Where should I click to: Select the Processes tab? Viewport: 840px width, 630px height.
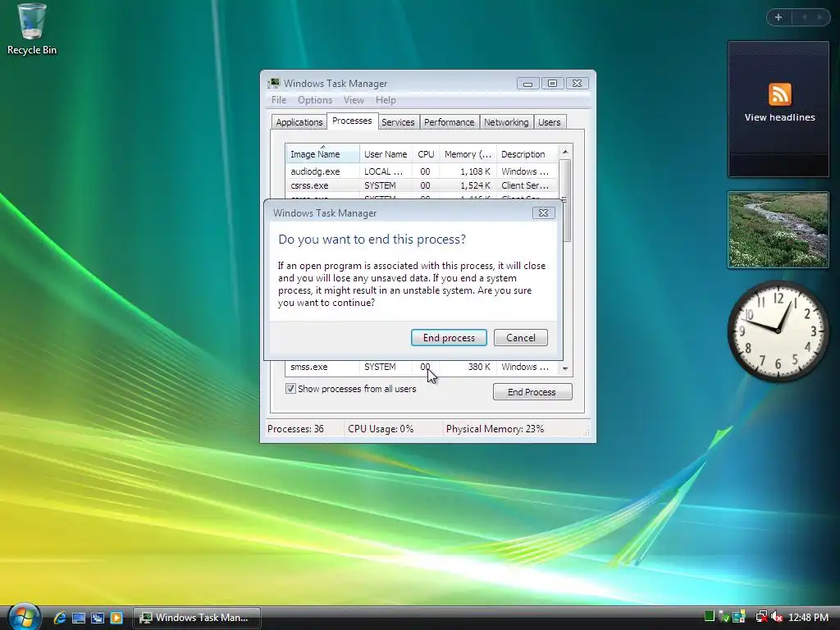pyautogui.click(x=352, y=121)
